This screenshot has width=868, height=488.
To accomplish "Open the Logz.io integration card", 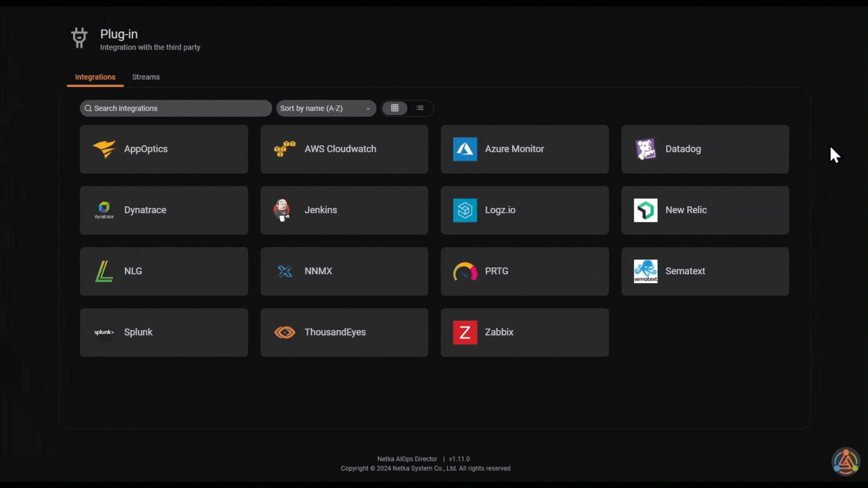I will tap(525, 210).
